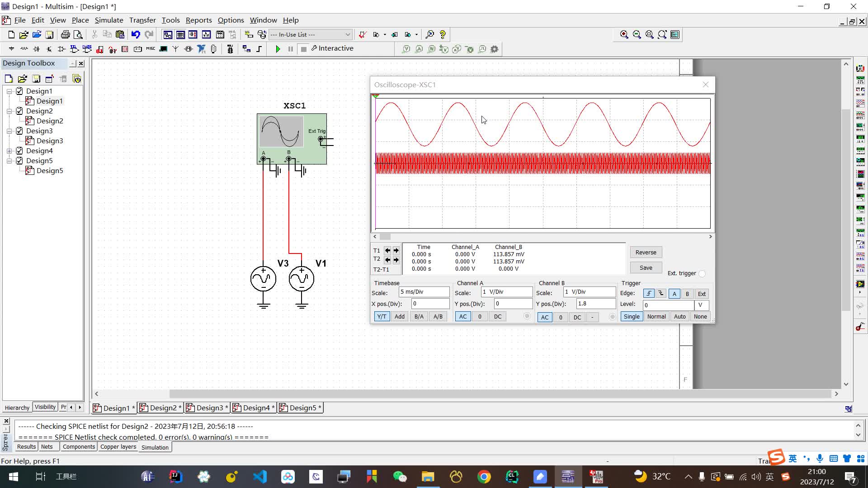Select the Timebase Scale dropdown
Image resolution: width=868 pixels, height=488 pixels.
point(424,292)
